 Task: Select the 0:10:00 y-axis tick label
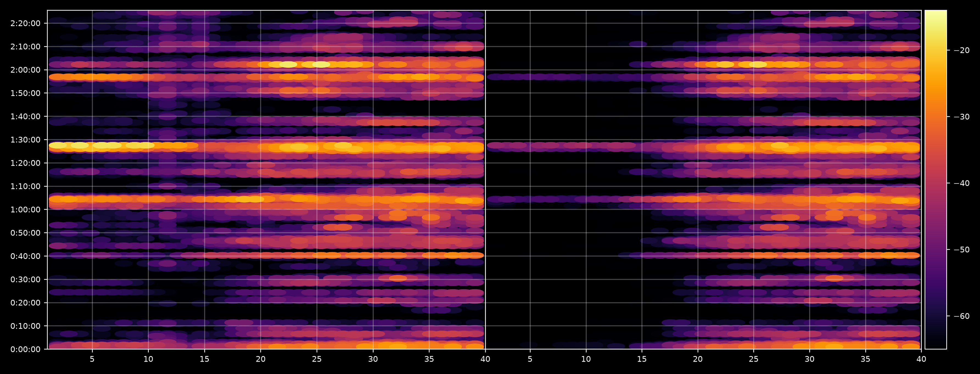point(26,326)
